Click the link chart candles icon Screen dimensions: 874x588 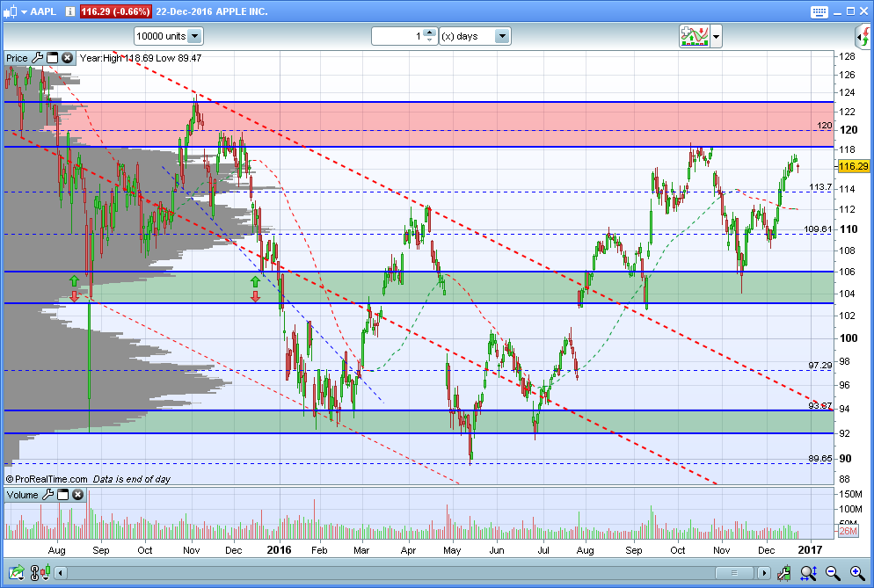click(x=40, y=572)
